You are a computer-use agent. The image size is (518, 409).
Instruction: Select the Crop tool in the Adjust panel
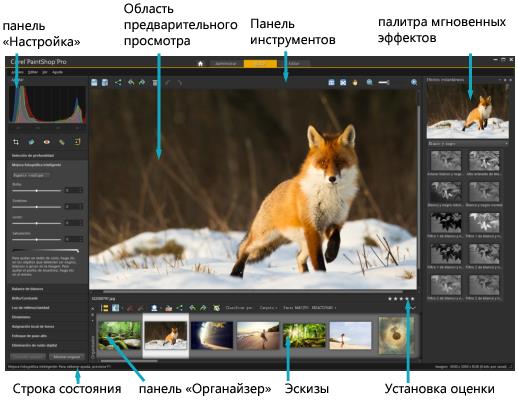[16, 142]
